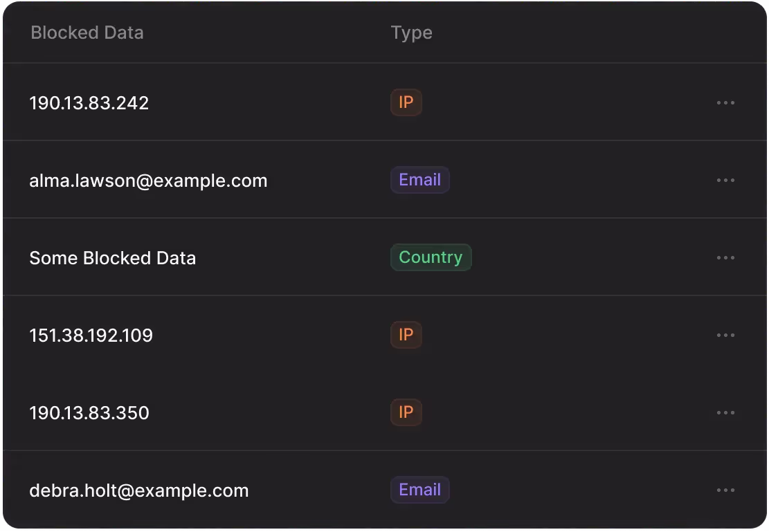Sort by the Type column header

point(411,33)
